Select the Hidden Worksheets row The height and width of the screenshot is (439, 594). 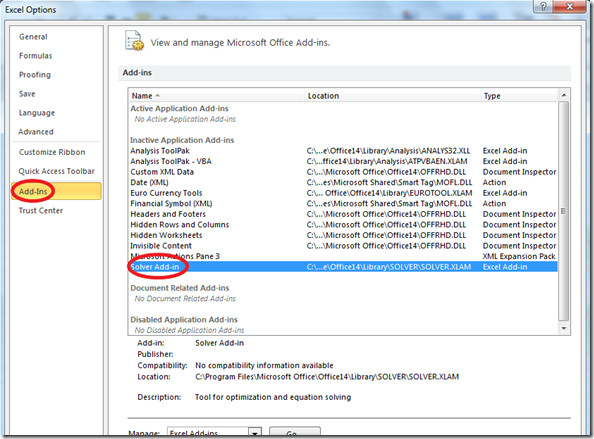(343, 235)
